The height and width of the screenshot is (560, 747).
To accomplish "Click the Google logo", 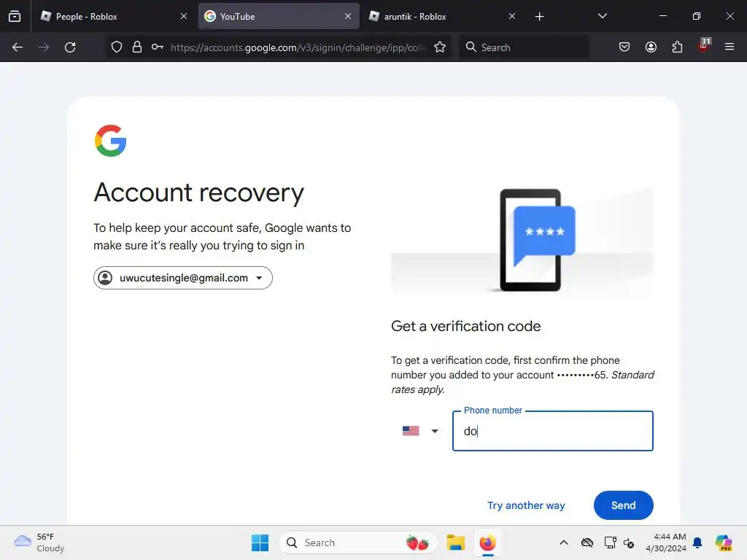I will coord(111,141).
